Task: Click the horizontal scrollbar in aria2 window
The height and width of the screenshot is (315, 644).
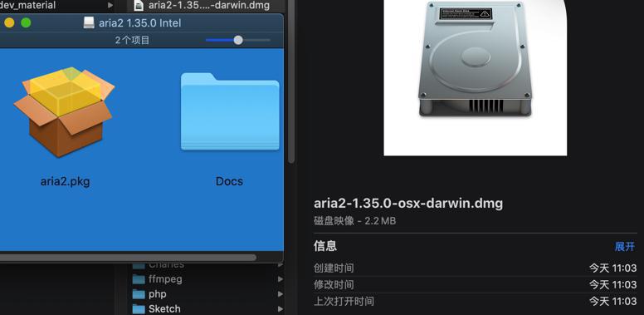Action: (128, 258)
